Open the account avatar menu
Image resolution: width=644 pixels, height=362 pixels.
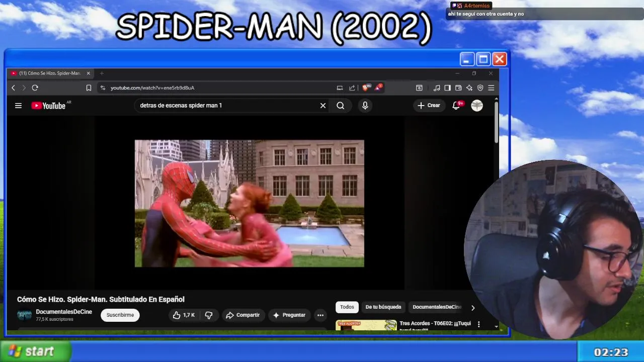[477, 106]
